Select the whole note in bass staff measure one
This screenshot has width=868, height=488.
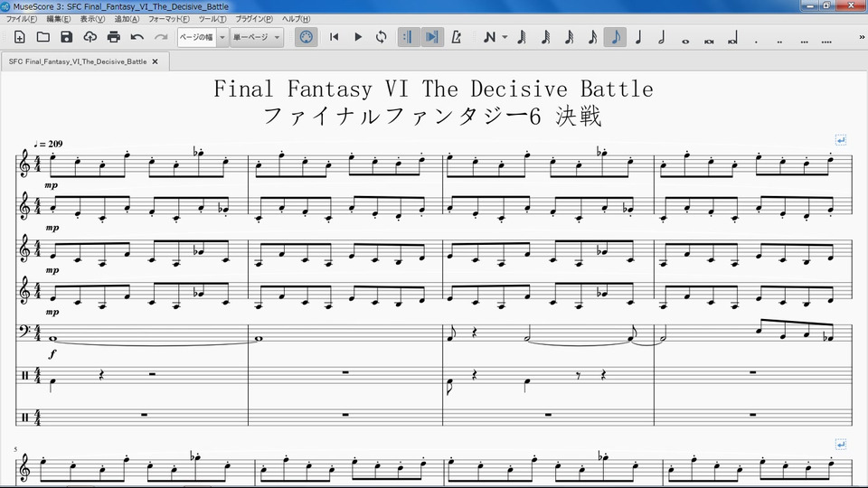click(x=52, y=339)
